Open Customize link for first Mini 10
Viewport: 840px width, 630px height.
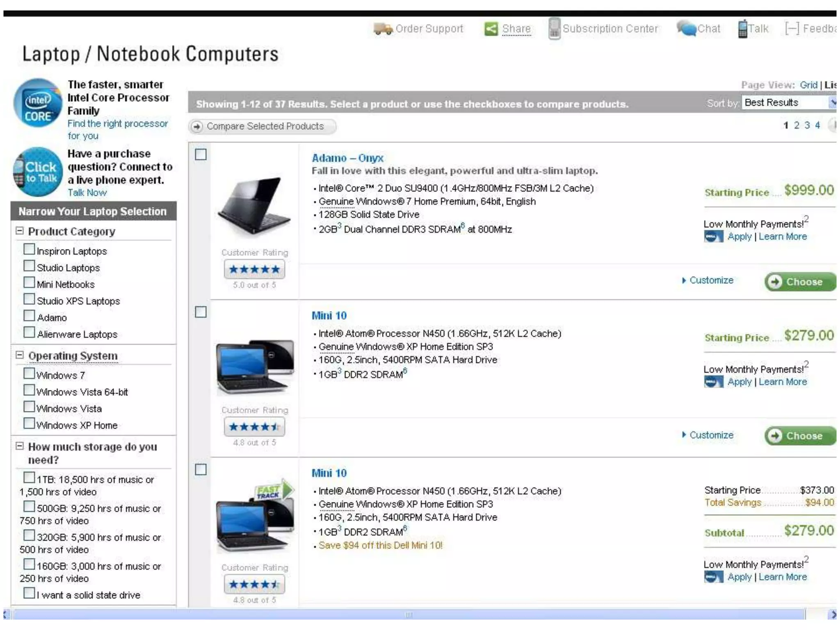(711, 435)
